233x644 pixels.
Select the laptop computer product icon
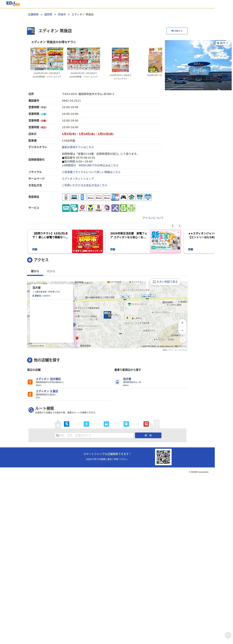pos(74,197)
